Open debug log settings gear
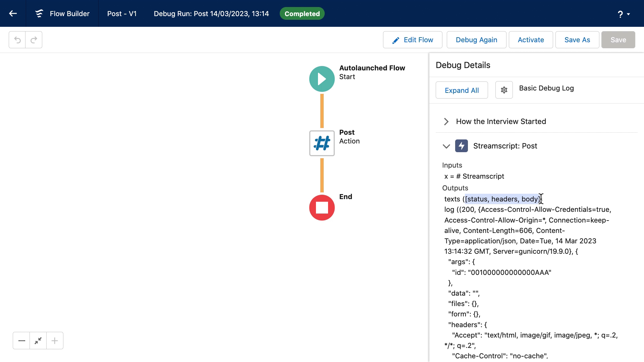Screen dimensions: 644x362 click(504, 90)
